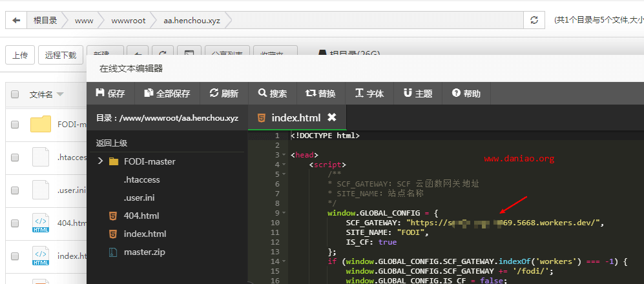This screenshot has height=284, width=644.
Task: Click the HTML5 icon on index.html tab
Action: coord(261,117)
